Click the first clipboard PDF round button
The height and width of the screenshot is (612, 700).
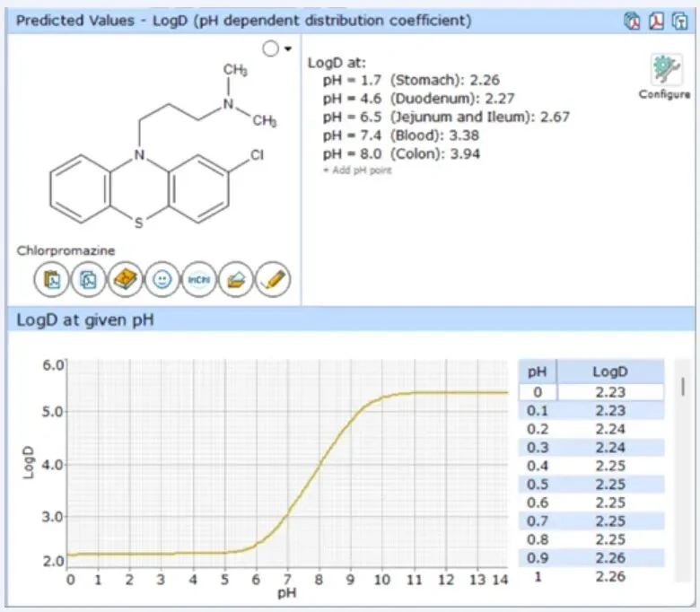click(51, 279)
